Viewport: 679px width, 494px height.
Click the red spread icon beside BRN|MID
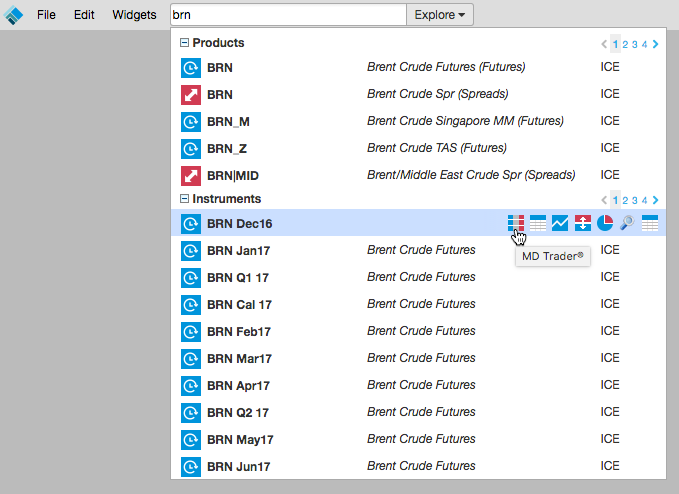click(x=191, y=176)
